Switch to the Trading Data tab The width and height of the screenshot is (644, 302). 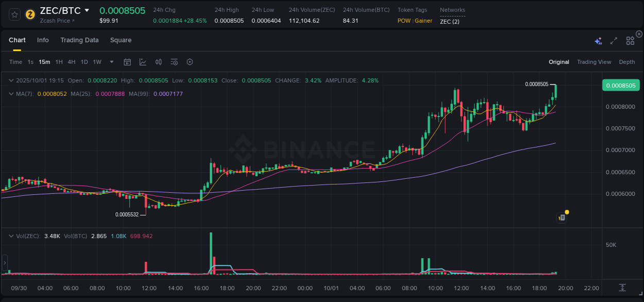(x=79, y=40)
